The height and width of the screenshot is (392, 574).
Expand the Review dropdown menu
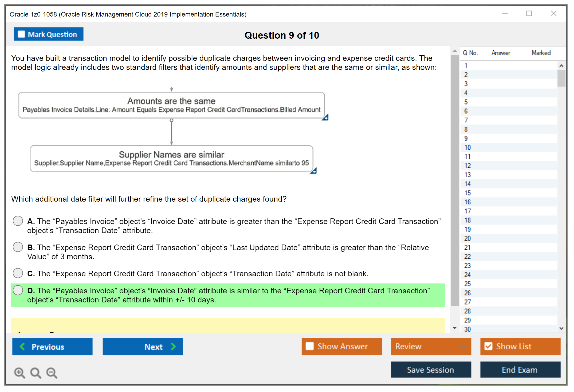click(463, 346)
